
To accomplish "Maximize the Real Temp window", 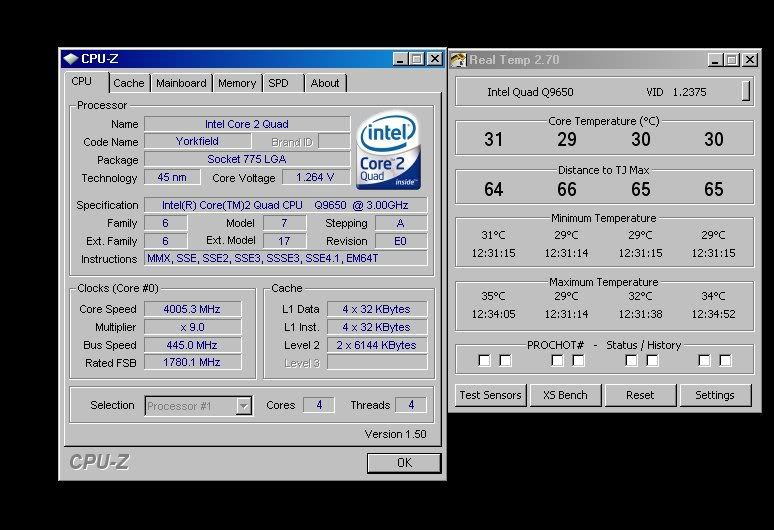I will click(x=732, y=60).
